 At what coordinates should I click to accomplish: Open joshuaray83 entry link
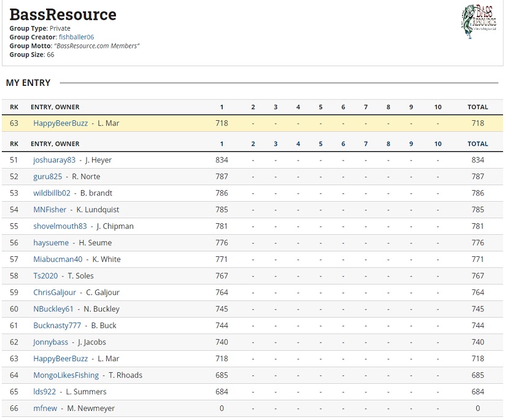[x=54, y=160]
